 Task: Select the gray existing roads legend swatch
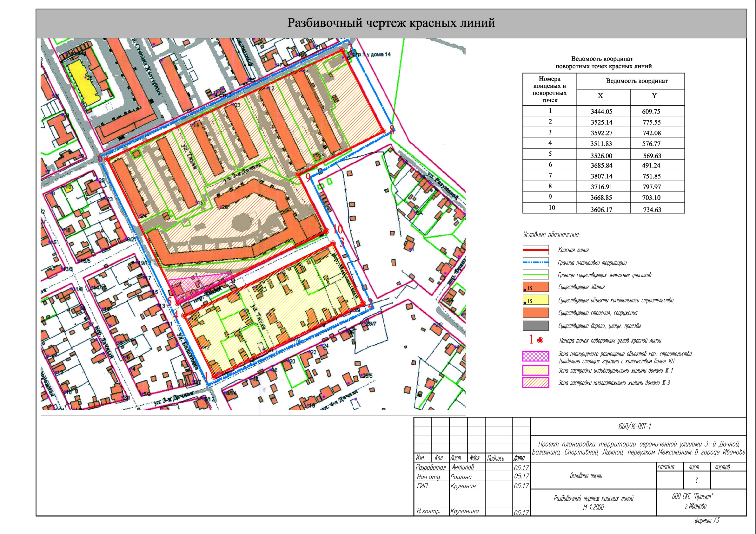coord(535,326)
